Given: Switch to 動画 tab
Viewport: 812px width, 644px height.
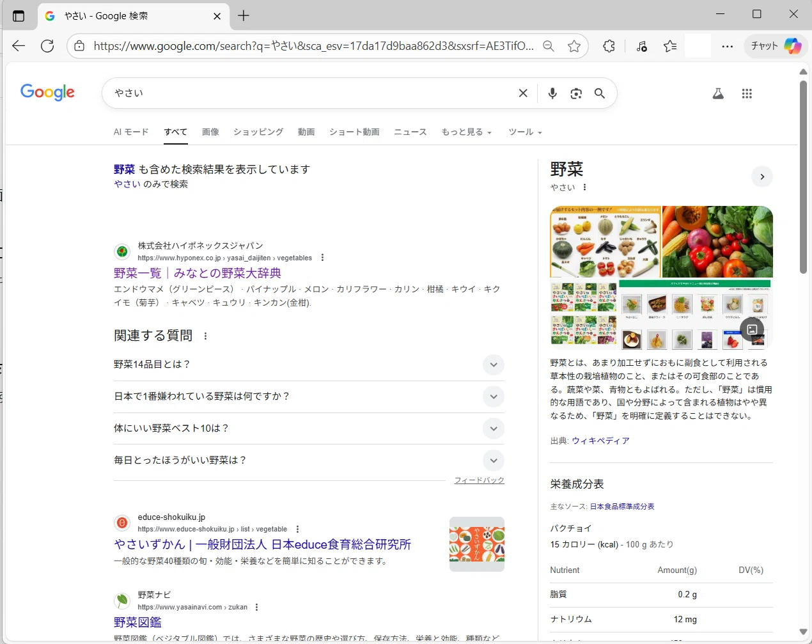Looking at the screenshot, I should coord(306,132).
